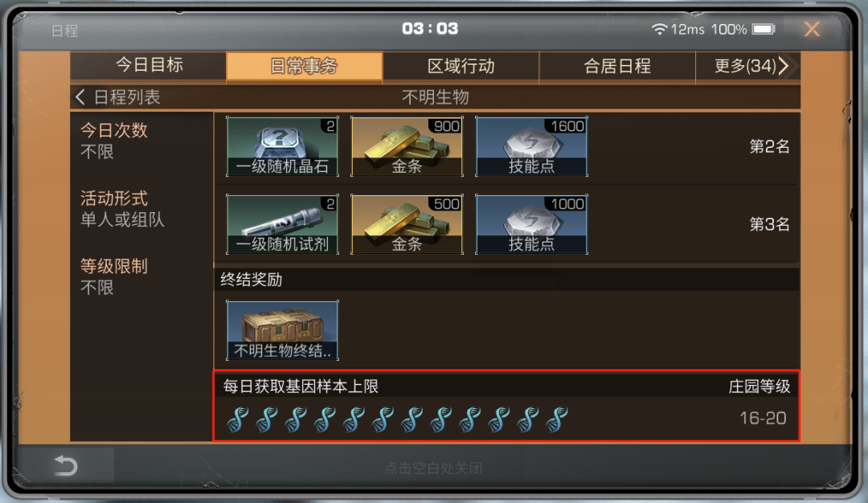
Task: Switch to the 今日目标 tab
Action: 149,66
